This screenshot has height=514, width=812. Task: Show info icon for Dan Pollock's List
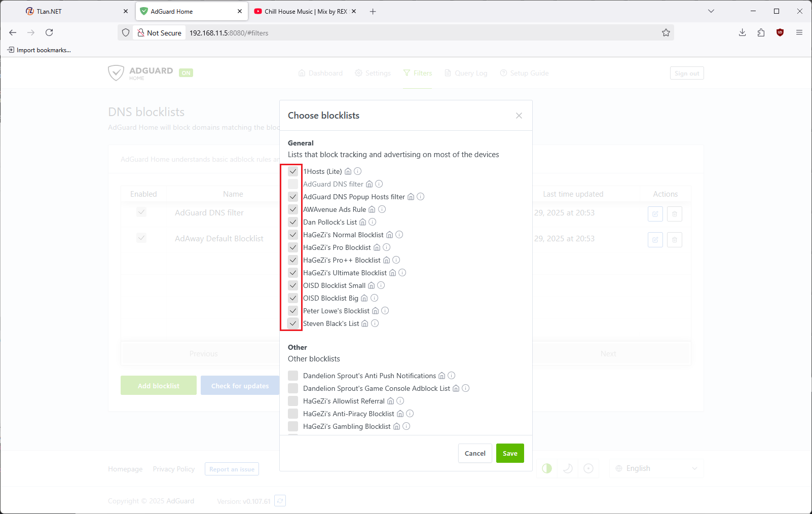(x=373, y=222)
